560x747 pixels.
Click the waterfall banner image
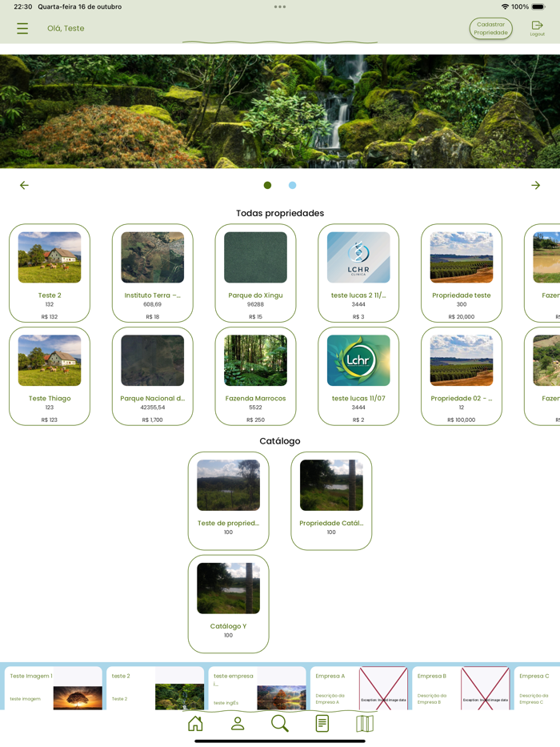tap(280, 111)
